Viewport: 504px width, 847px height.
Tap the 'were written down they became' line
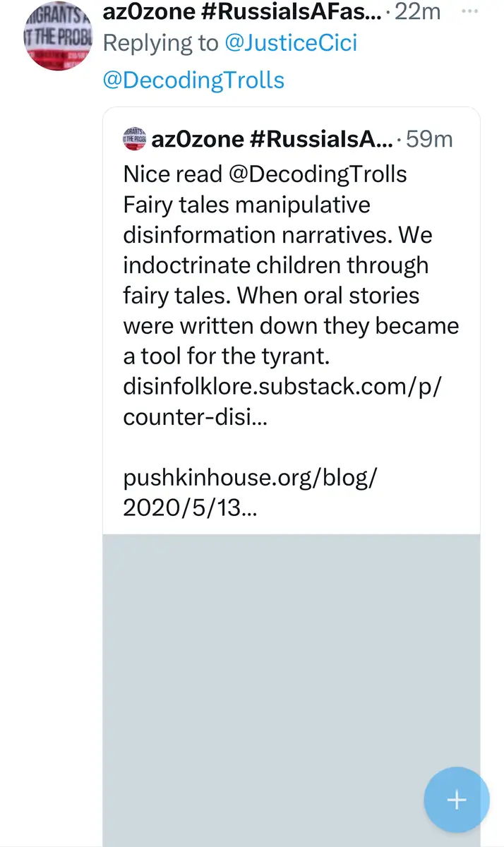(291, 326)
